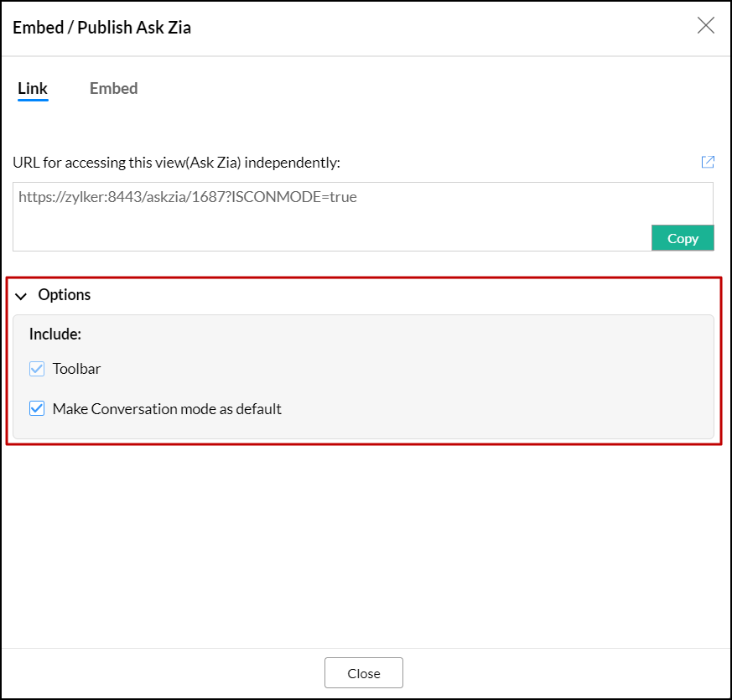The height and width of the screenshot is (700, 732).
Task: Click the Close button at the bottom
Action: pos(364,673)
